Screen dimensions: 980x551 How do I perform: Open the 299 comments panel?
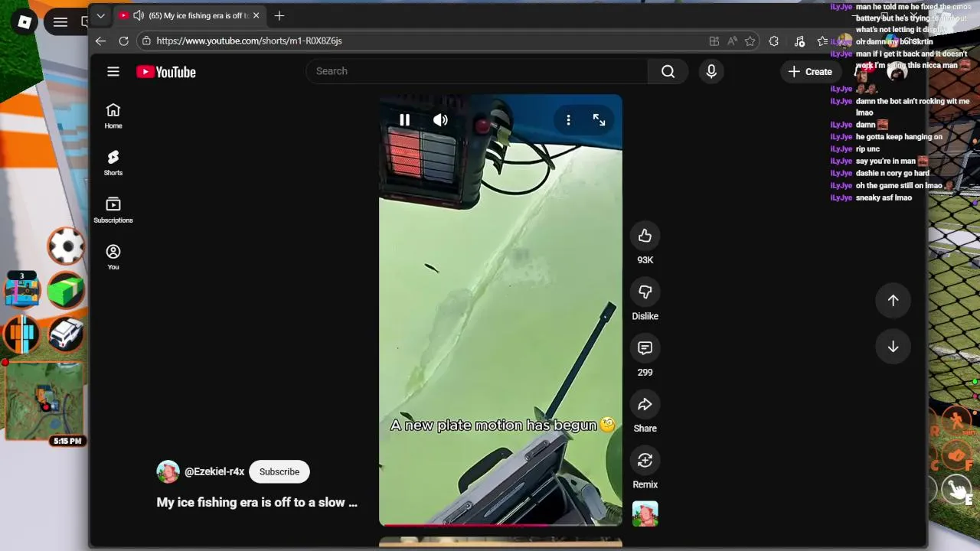point(645,348)
